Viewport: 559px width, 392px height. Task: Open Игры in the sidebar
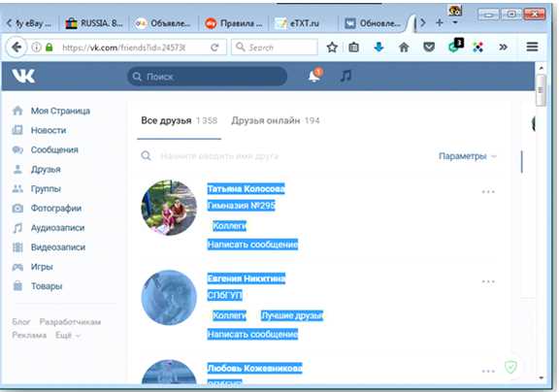32,267
